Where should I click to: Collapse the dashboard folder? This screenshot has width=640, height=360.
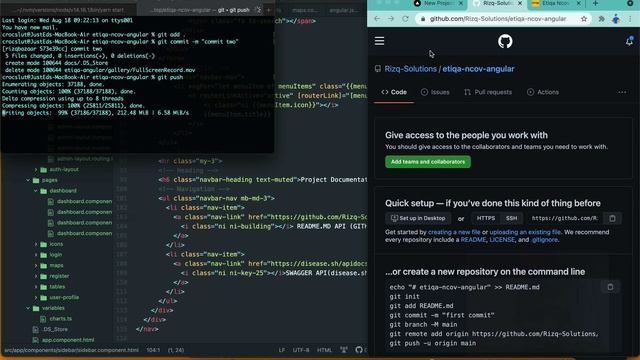point(36,191)
